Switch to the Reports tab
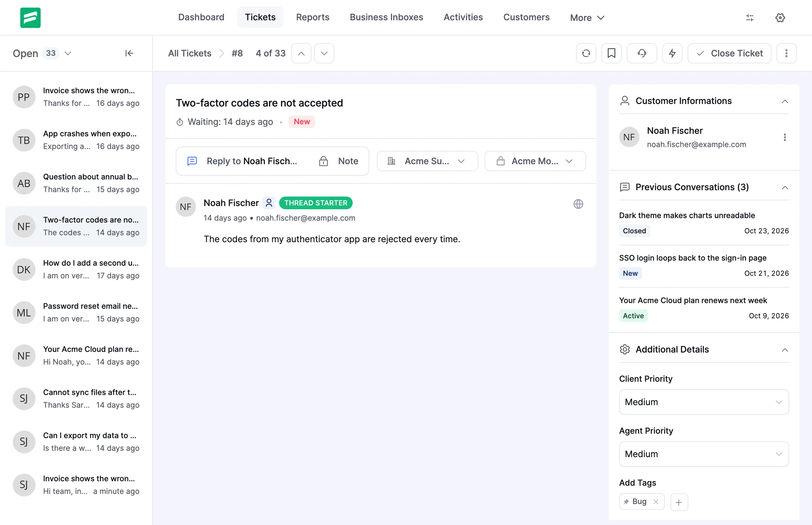Image resolution: width=812 pixels, height=525 pixels. click(x=312, y=17)
